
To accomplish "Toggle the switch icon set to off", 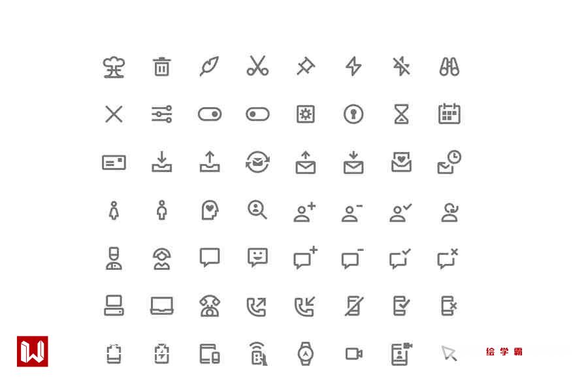I will [x=257, y=114].
